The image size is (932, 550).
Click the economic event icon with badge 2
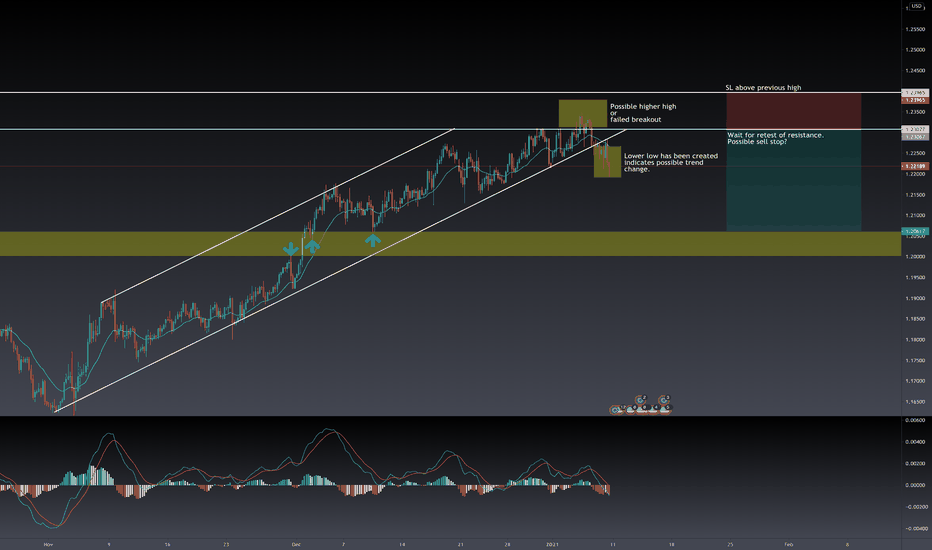pos(640,400)
